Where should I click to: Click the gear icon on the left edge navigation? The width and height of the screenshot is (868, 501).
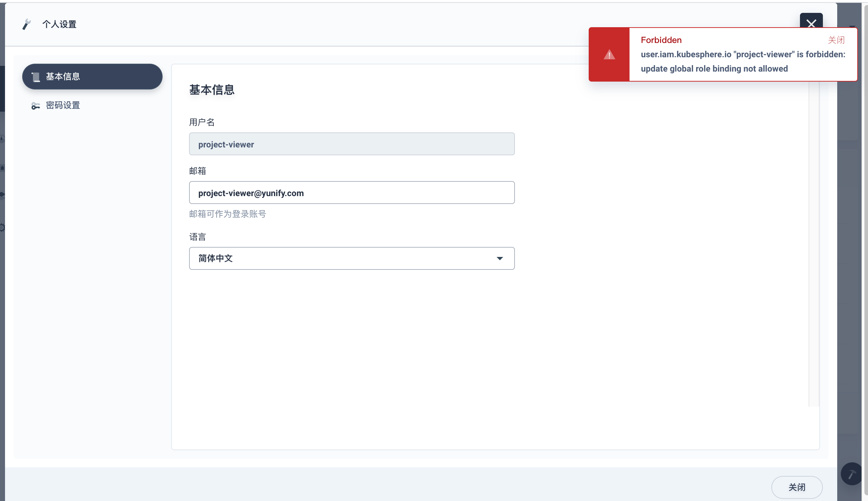point(2,228)
